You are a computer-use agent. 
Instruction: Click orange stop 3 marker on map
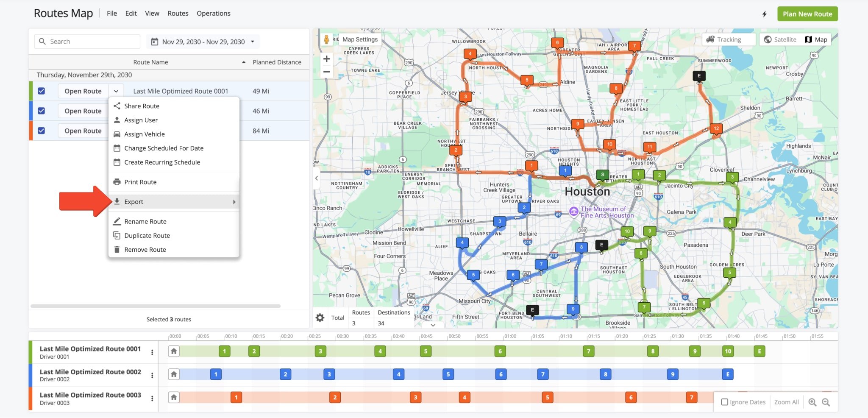click(465, 97)
